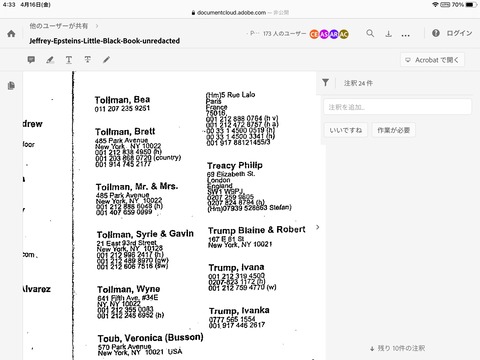
Task: Tap the lock icon in address bar
Action: click(x=193, y=13)
